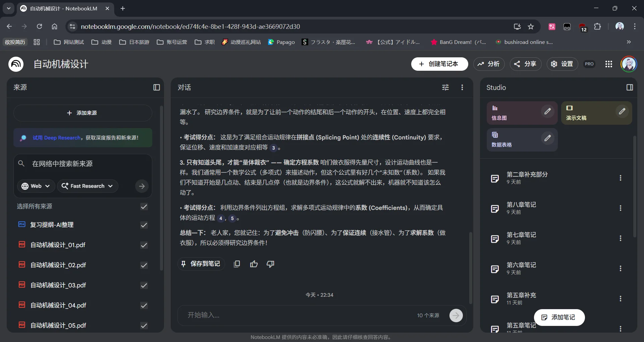Viewport: 644px width, 342px height.
Task: Deselect 自动机械设计_02.pdf source checkbox
Action: (x=144, y=265)
